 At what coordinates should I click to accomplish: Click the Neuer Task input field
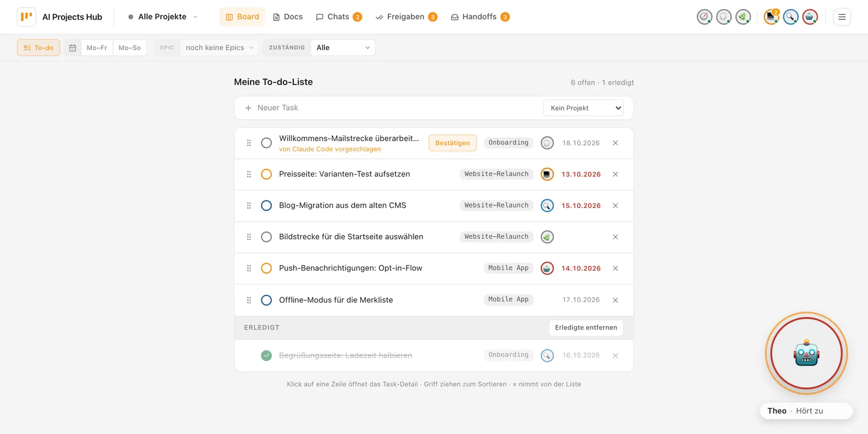click(394, 108)
